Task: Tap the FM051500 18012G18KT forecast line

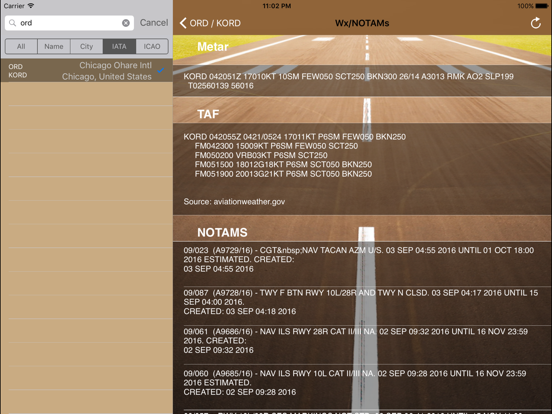Action: coord(283,164)
